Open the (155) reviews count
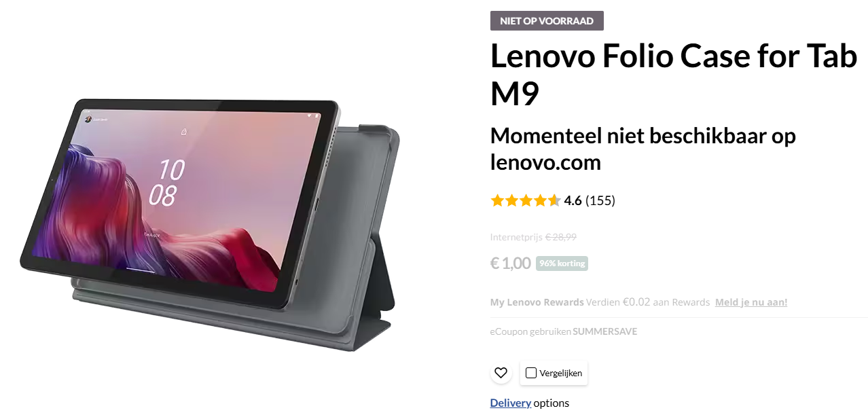868x419 pixels. [x=600, y=200]
